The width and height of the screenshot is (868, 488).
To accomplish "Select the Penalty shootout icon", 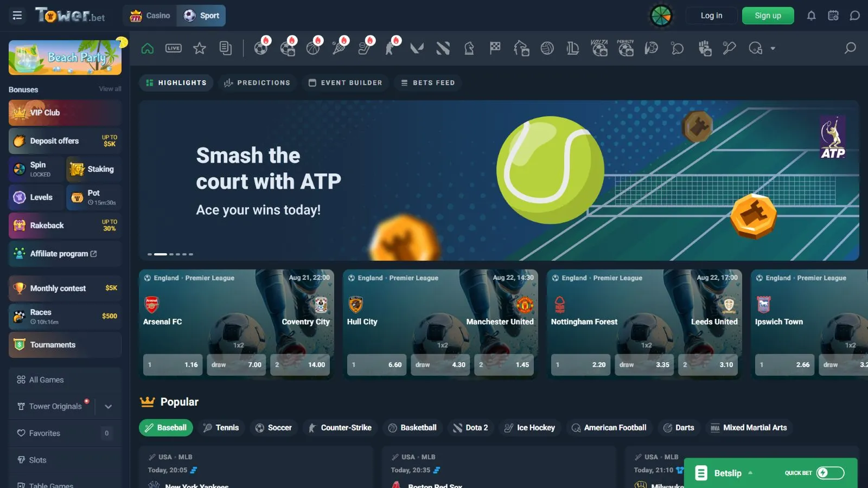I will tap(626, 48).
